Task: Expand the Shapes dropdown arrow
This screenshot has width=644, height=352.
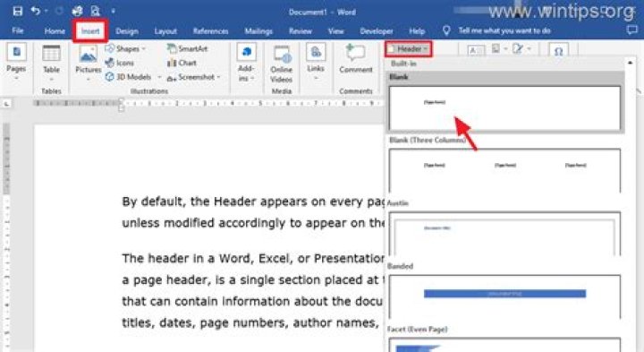Action: [x=144, y=49]
